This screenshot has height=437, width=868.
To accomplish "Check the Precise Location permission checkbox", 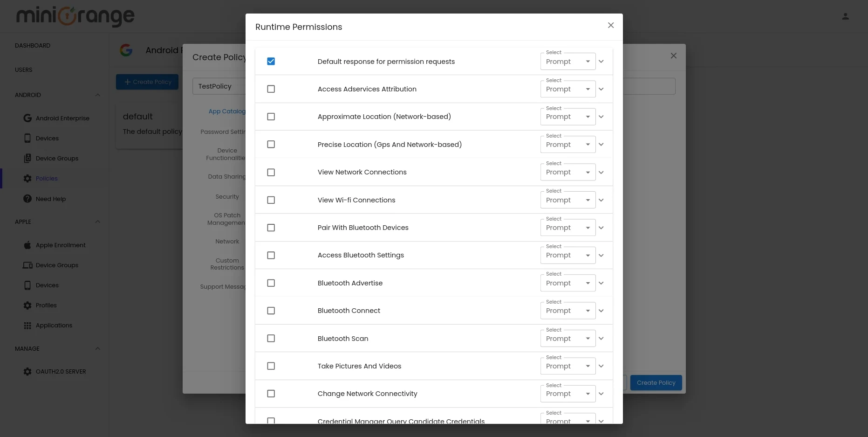I will click(271, 144).
